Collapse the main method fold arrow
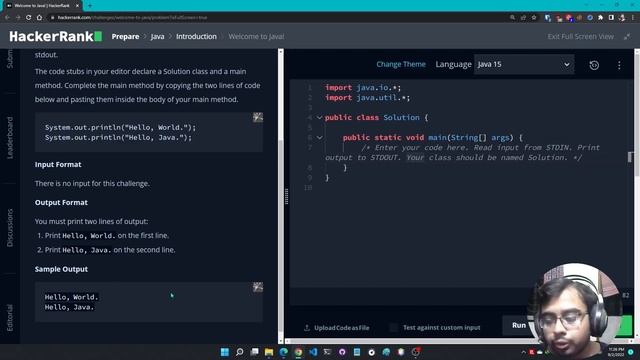Image resolution: width=640 pixels, height=360 pixels. (320, 138)
